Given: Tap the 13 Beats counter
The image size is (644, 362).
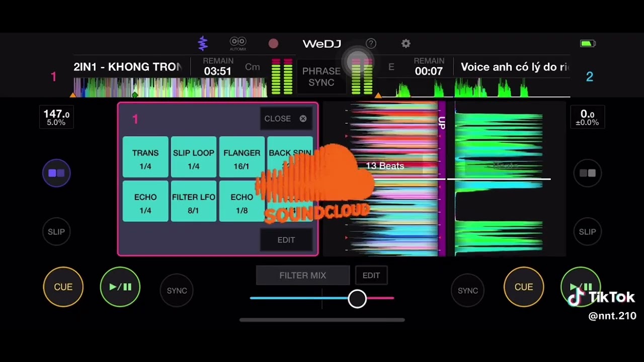Looking at the screenshot, I should 385,166.
